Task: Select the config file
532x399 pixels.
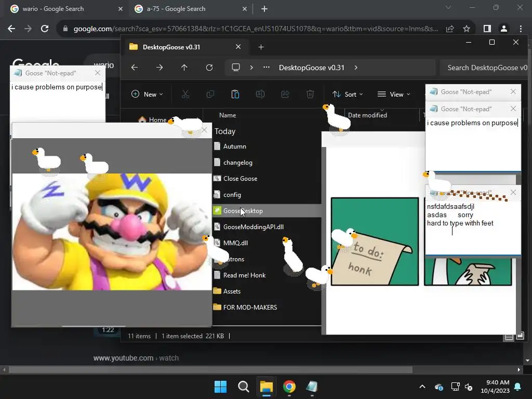Action: click(232, 195)
